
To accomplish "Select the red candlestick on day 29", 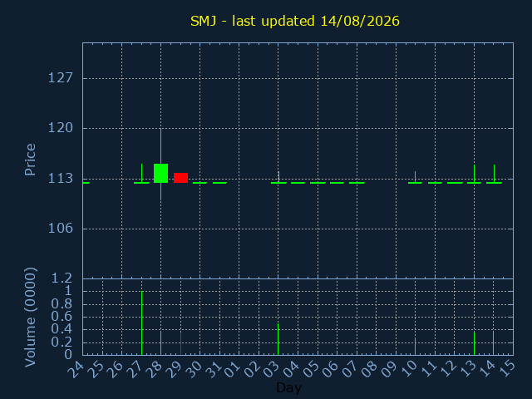I will coord(181,178).
